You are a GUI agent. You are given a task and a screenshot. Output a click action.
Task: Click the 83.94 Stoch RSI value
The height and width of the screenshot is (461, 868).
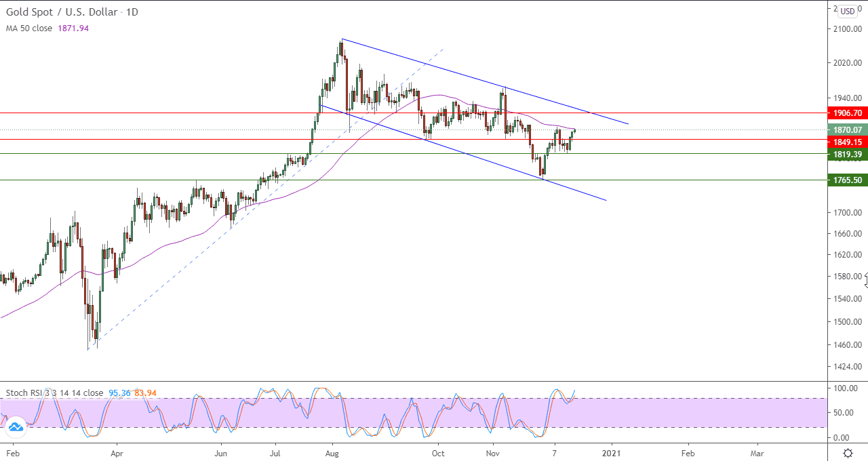click(145, 393)
